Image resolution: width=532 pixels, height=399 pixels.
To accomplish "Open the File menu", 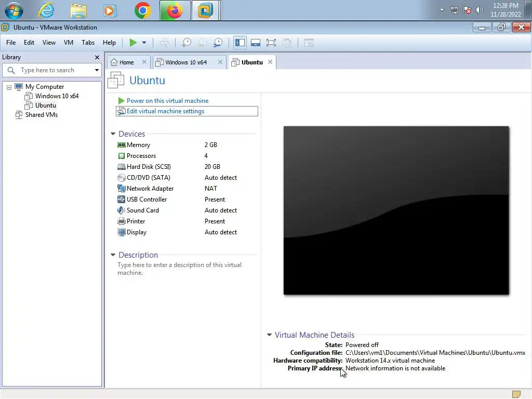I will pos(11,43).
